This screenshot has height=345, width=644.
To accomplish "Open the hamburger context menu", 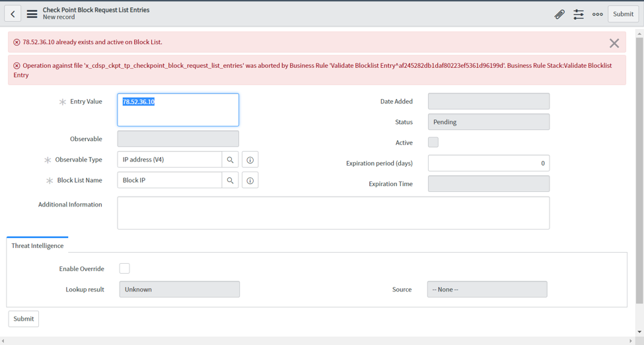I will (32, 14).
